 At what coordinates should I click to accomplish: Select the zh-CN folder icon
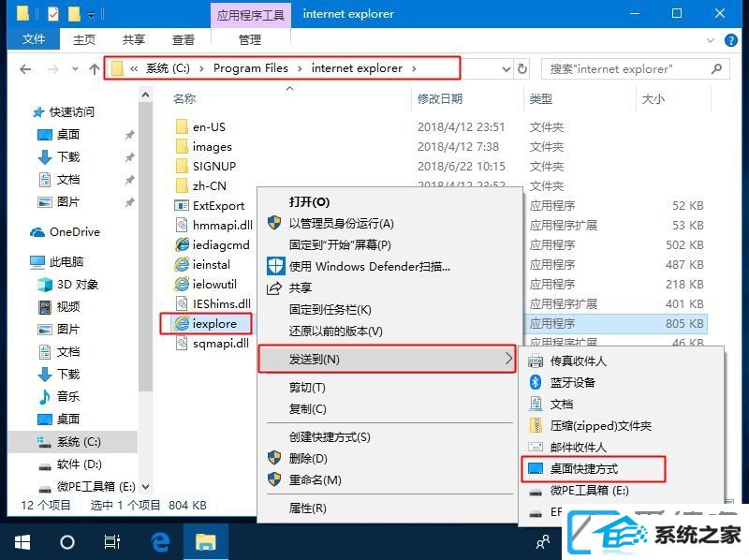point(182,185)
